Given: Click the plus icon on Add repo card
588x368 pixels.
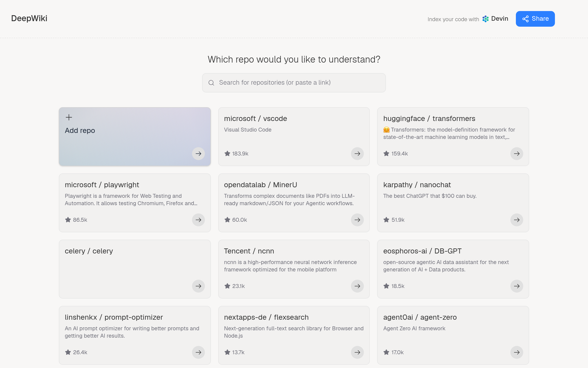Looking at the screenshot, I should (x=69, y=117).
